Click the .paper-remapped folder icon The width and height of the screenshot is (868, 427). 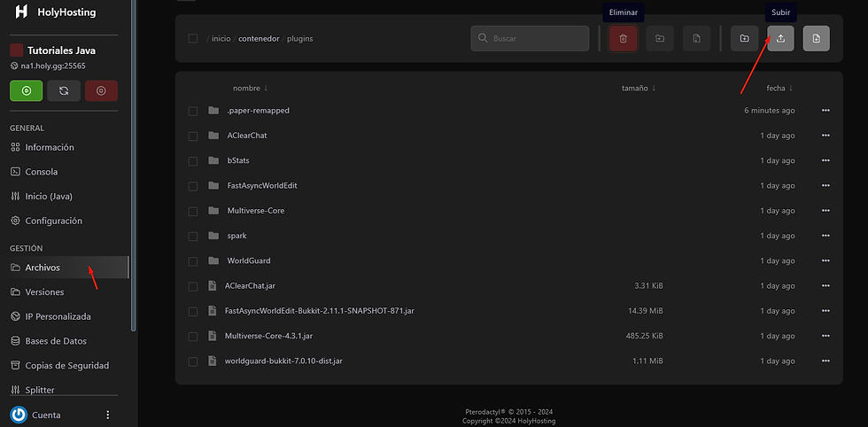[213, 110]
